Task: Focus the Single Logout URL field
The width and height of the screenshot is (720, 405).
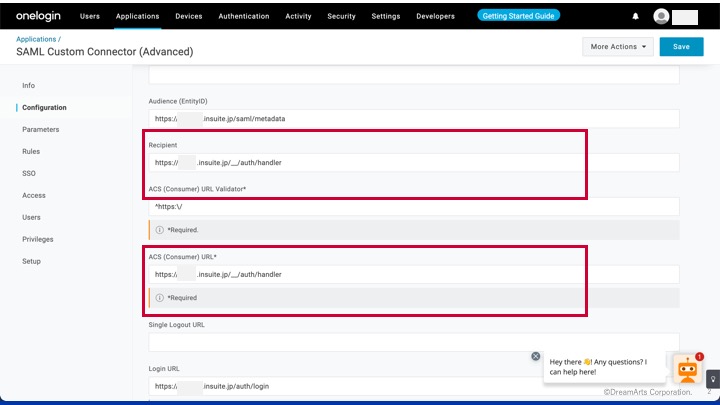Action: tap(414, 342)
